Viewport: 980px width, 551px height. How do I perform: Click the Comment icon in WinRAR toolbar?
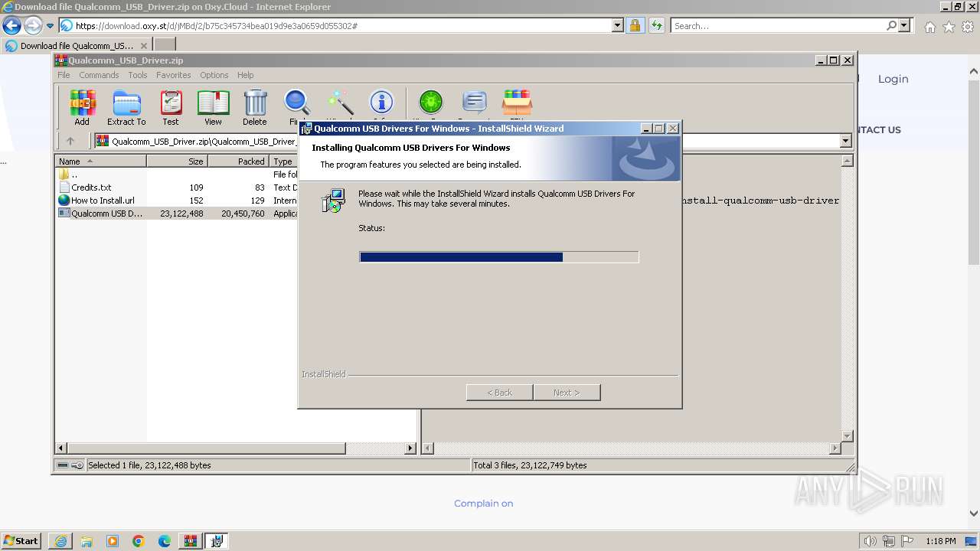click(475, 103)
